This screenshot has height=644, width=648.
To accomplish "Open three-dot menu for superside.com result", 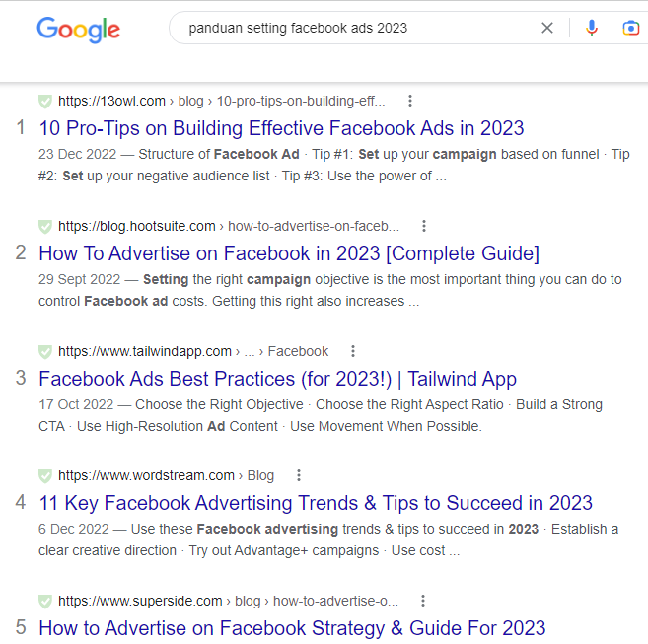I will [x=423, y=601].
